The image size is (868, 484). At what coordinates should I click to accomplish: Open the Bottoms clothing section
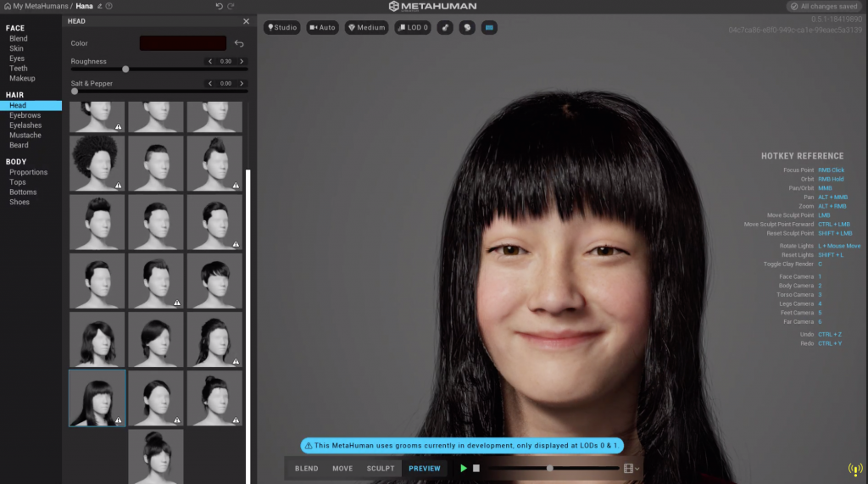point(23,192)
